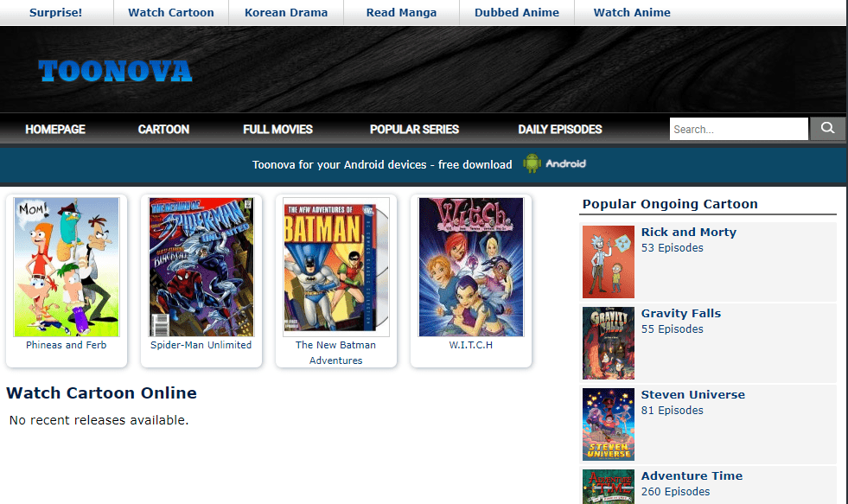Open the W.I.T.C.H cover image
The height and width of the screenshot is (504, 848).
coord(471,266)
